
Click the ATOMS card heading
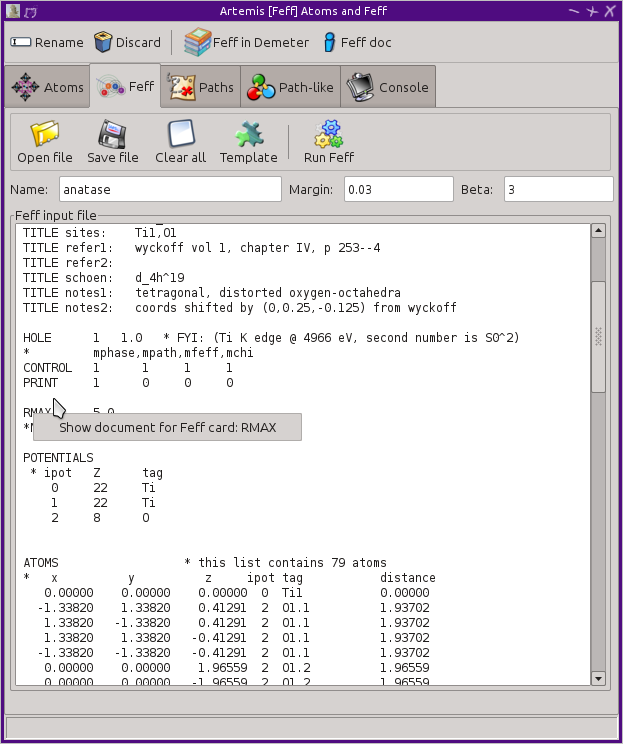(41, 563)
